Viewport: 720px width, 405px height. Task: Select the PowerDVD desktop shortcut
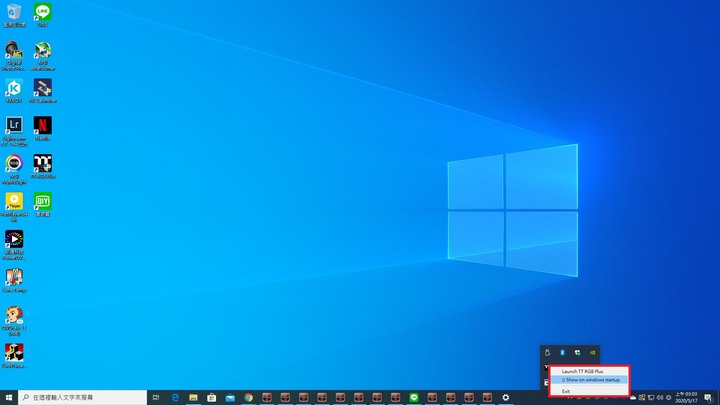14,245
